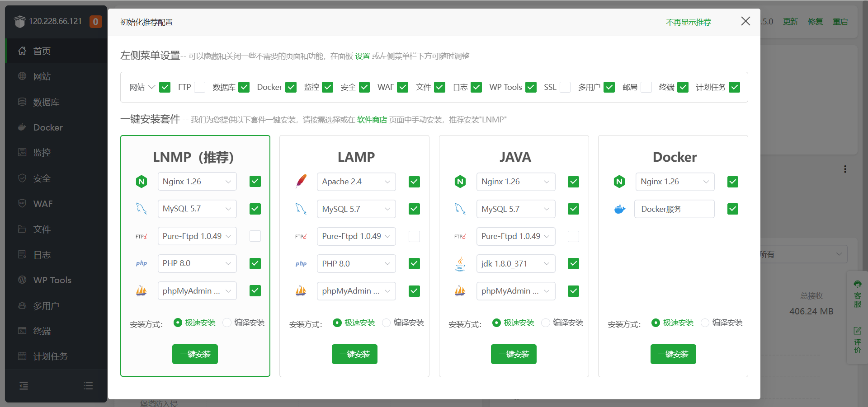Open PHP 8.0 dropdown in LNMP card
Viewport: 868px width, 407px height.
[197, 263]
